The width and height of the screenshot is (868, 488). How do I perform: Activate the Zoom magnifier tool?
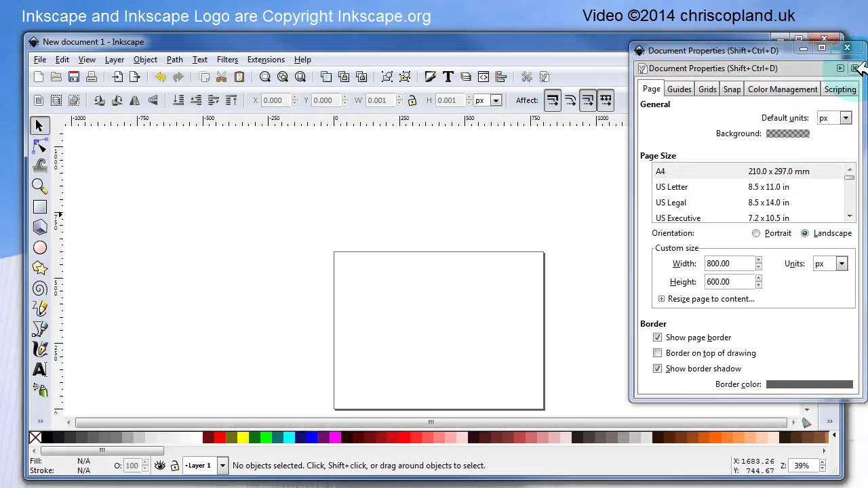pyautogui.click(x=39, y=186)
